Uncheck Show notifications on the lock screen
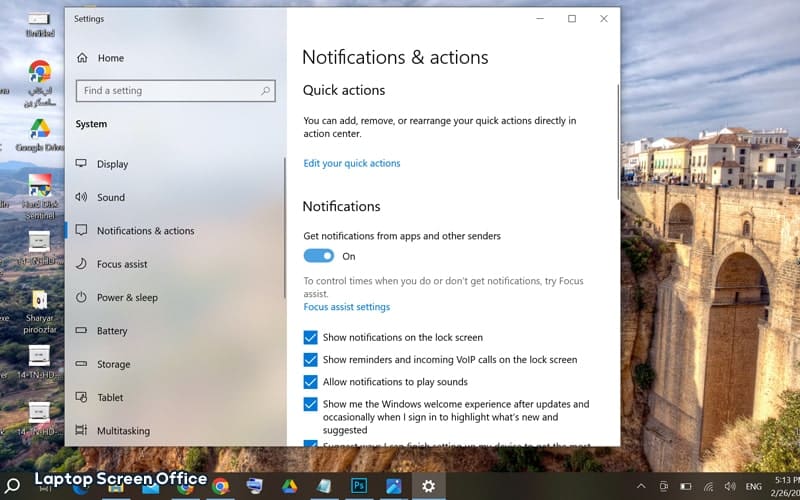The height and width of the screenshot is (500, 800). pyautogui.click(x=310, y=337)
